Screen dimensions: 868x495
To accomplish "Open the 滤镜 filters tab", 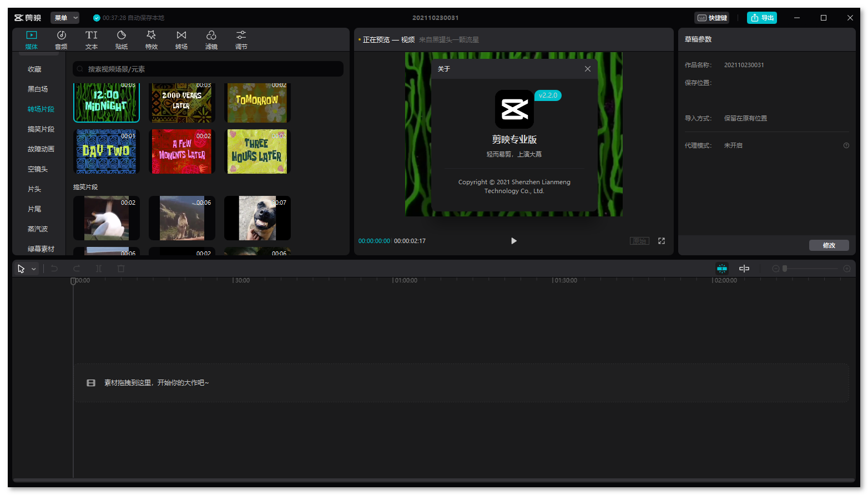I will pyautogui.click(x=211, y=40).
